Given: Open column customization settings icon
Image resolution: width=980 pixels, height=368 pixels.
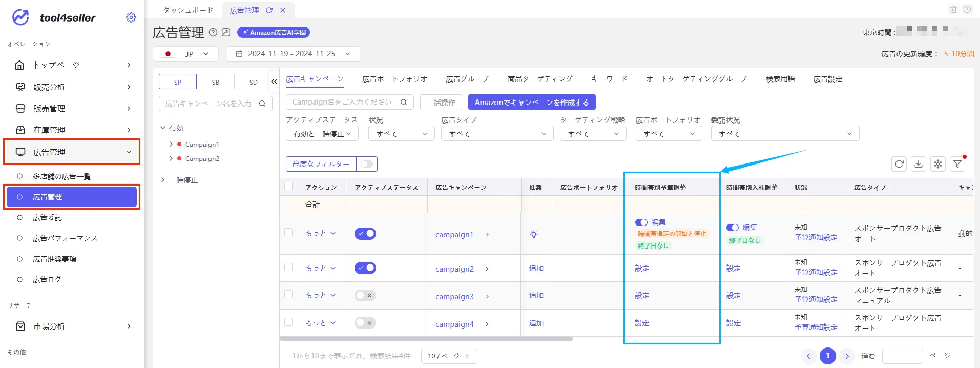Looking at the screenshot, I should tap(938, 164).
